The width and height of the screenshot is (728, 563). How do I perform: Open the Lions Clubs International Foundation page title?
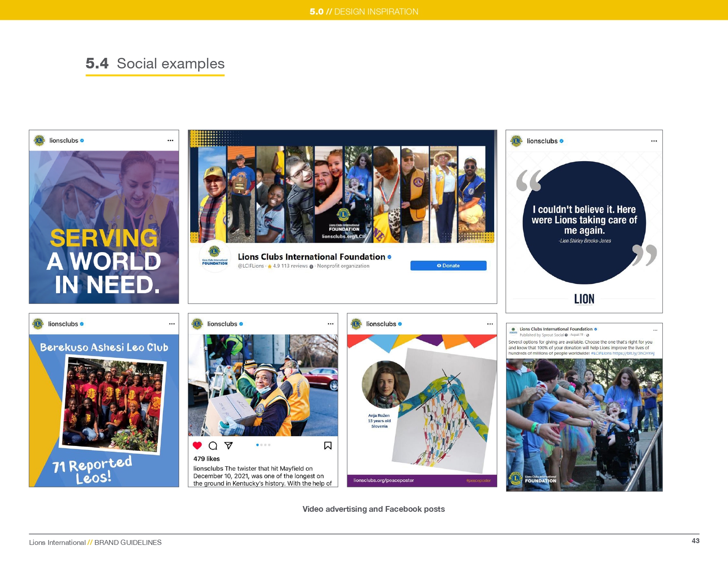tap(311, 257)
